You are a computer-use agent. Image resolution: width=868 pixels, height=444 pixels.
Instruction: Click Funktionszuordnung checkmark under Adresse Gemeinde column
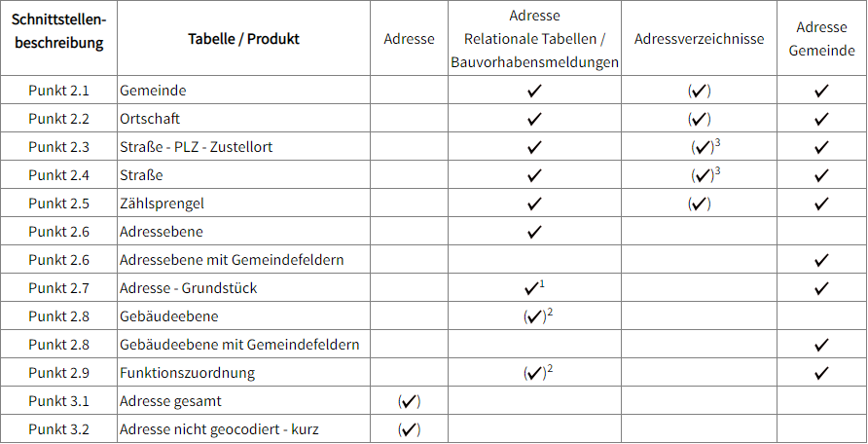(821, 373)
